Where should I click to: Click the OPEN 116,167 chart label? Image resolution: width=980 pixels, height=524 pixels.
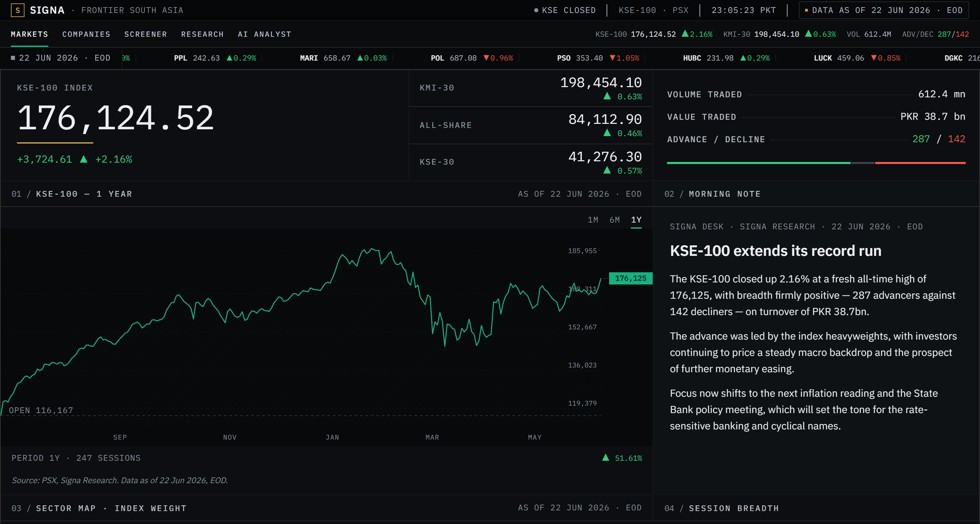pos(41,410)
